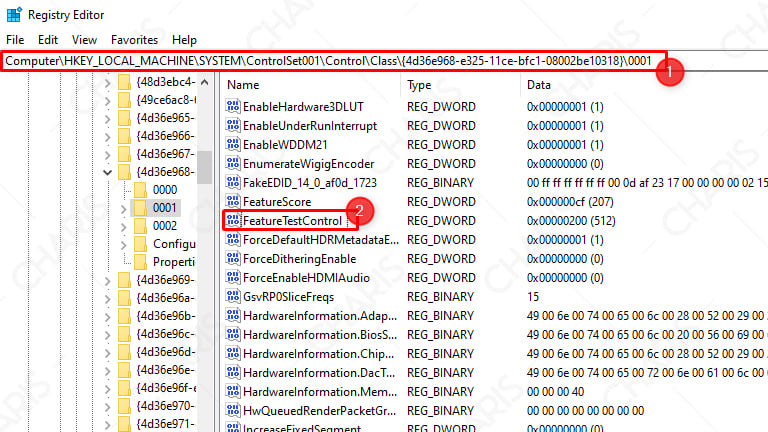Click the folder icon of key 0000

pos(141,190)
